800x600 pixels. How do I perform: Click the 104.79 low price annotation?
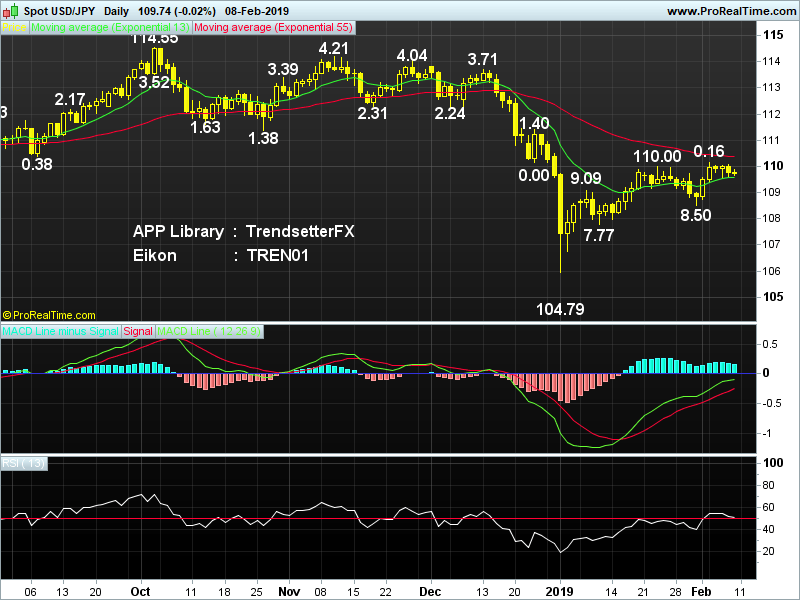tap(560, 309)
